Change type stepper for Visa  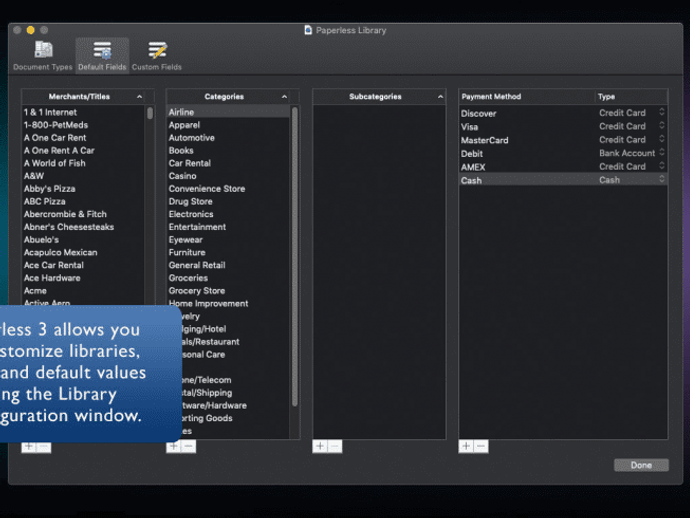[661, 126]
